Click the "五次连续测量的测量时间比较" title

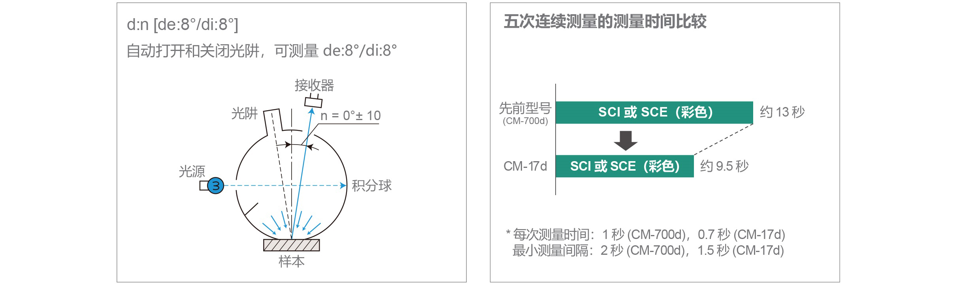point(605,22)
